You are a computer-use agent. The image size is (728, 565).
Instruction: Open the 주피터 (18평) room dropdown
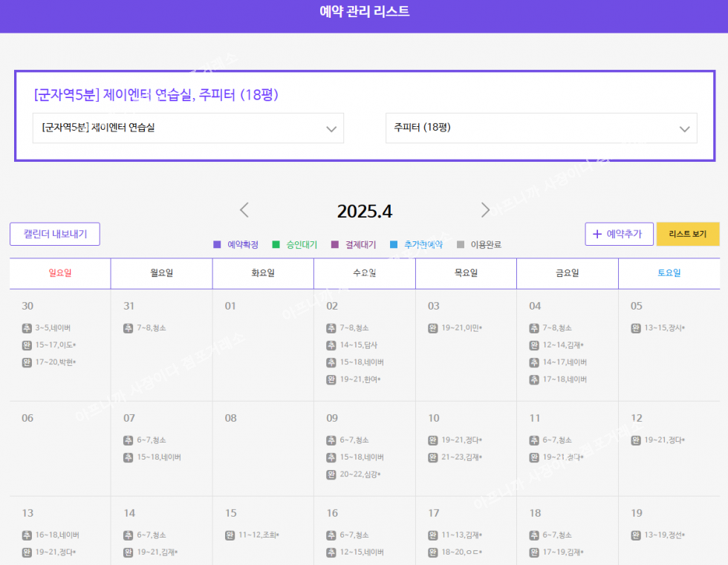(x=541, y=128)
